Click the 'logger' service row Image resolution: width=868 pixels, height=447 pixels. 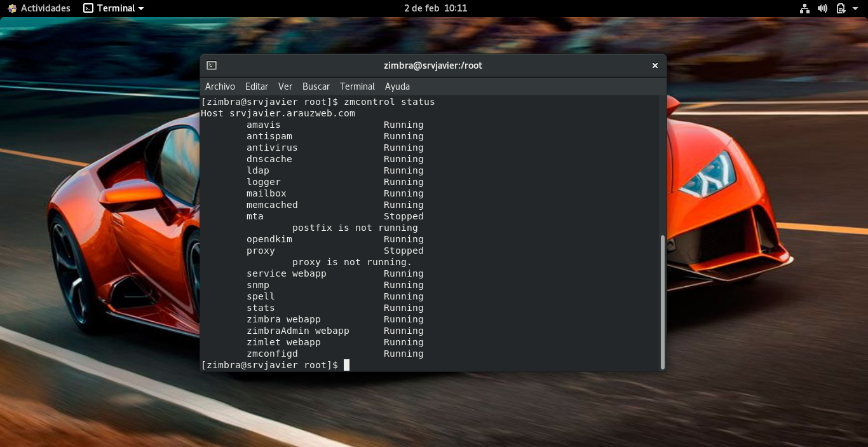coord(335,182)
